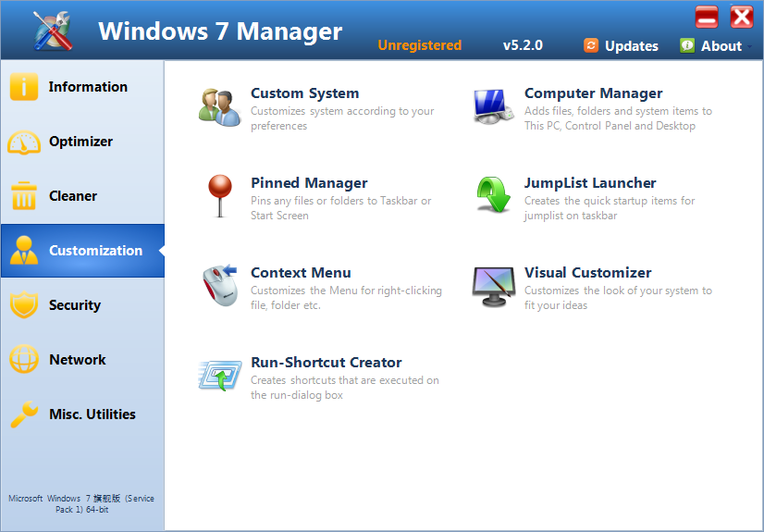Click the orange Unregistered status label
The width and height of the screenshot is (764, 532).
[419, 45]
